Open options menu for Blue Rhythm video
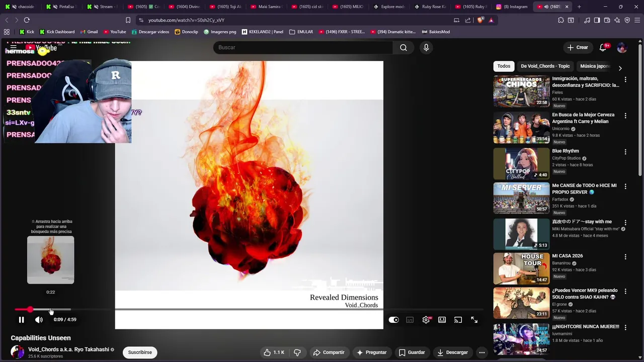 pyautogui.click(x=625, y=152)
